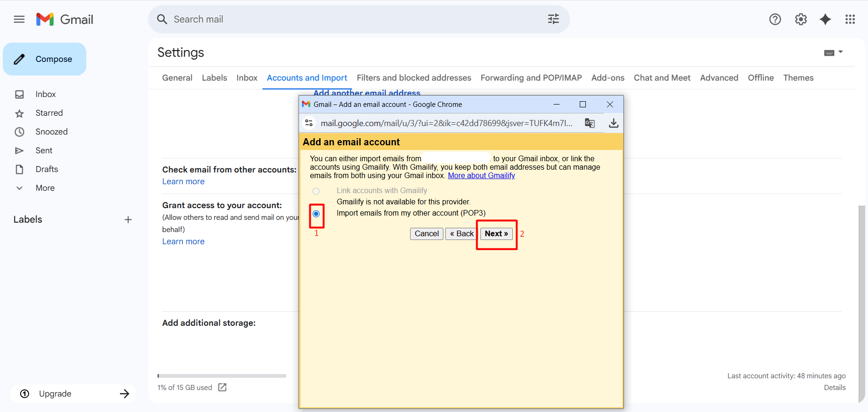Create new label plus icon
Viewport: 868px width, 412px height.
[x=128, y=219]
